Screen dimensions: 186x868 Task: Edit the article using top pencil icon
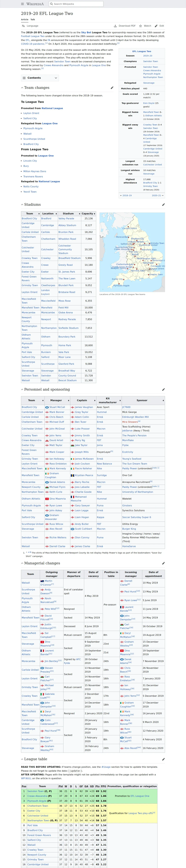click(159, 26)
